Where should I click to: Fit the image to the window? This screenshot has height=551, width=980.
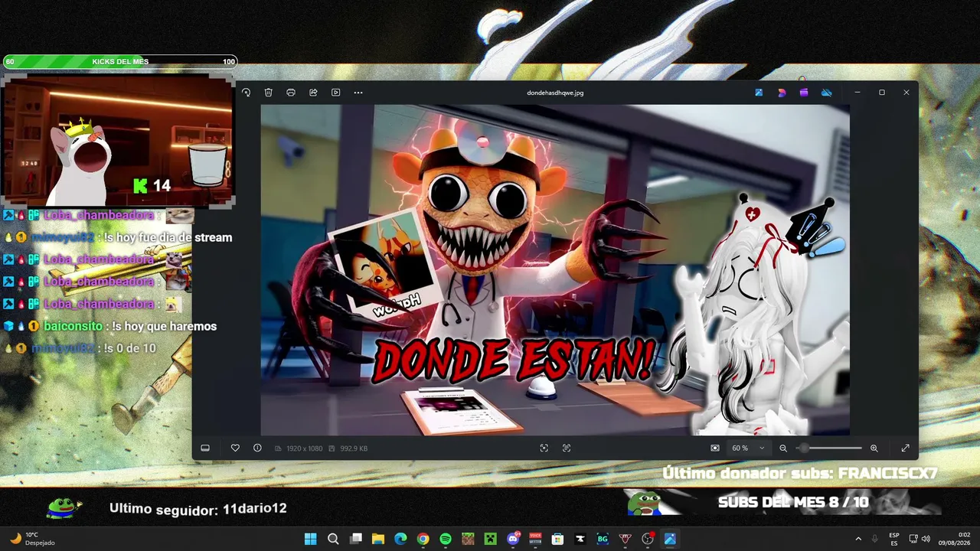coord(715,448)
